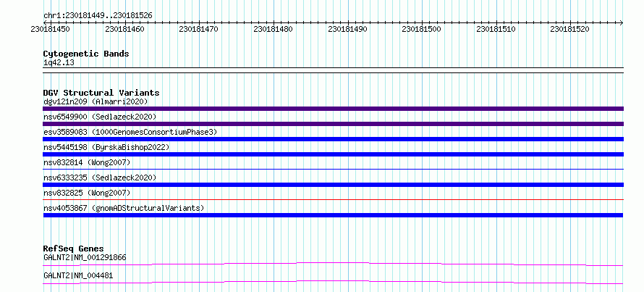644x292 pixels.
Task: Click ruler tick label 230181510
Action: click(x=496, y=29)
